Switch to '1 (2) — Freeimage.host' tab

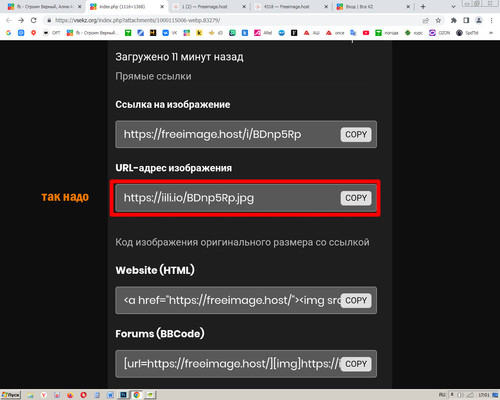coord(209,7)
